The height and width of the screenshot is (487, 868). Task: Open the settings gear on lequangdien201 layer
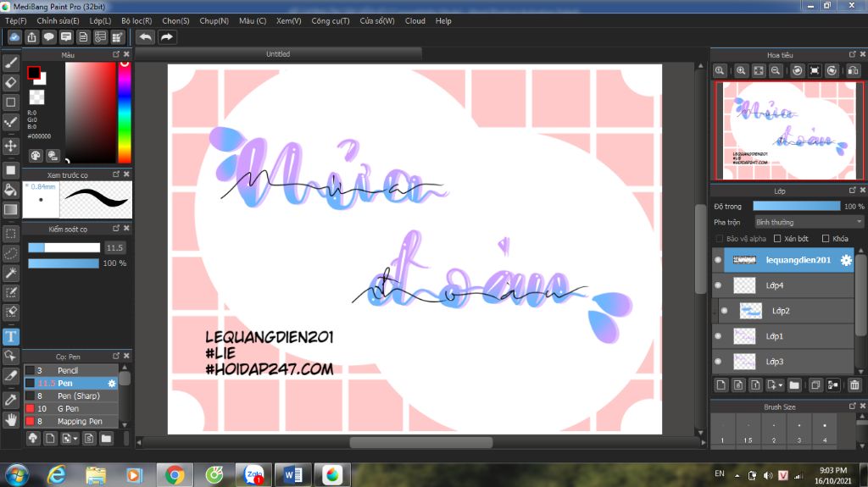point(846,260)
